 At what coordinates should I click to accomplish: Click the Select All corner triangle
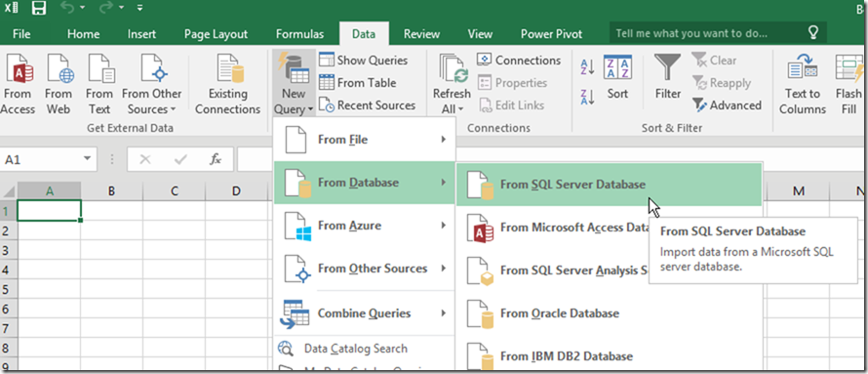pos(9,191)
